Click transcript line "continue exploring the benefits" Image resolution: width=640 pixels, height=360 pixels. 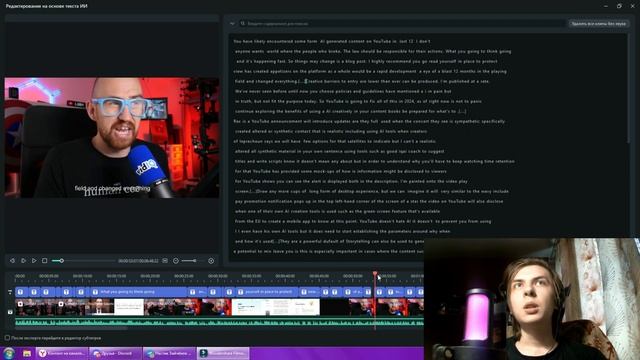point(350,111)
